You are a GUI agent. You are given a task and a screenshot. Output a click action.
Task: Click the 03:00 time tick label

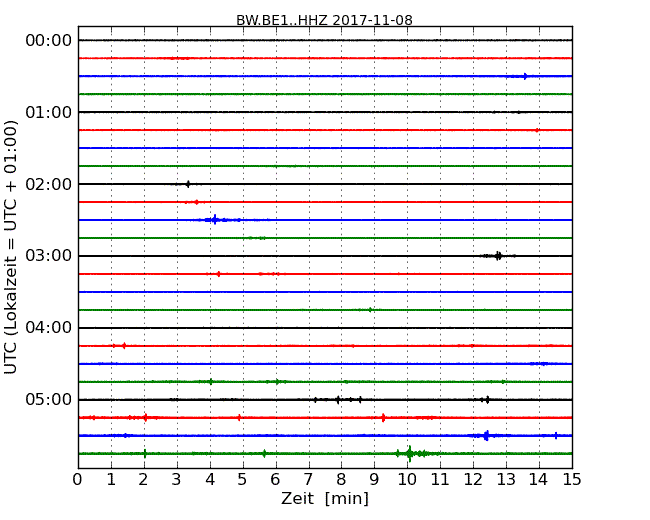tap(49, 256)
